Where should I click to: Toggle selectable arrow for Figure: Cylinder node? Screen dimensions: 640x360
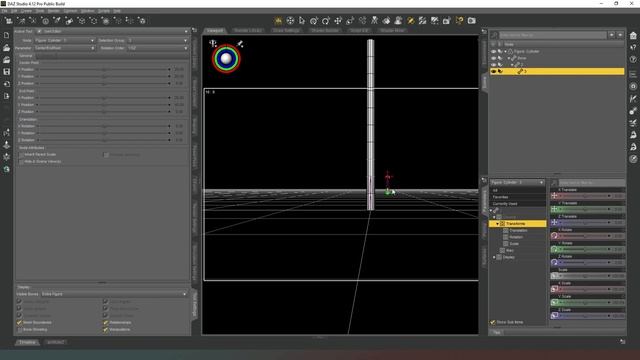click(x=500, y=51)
